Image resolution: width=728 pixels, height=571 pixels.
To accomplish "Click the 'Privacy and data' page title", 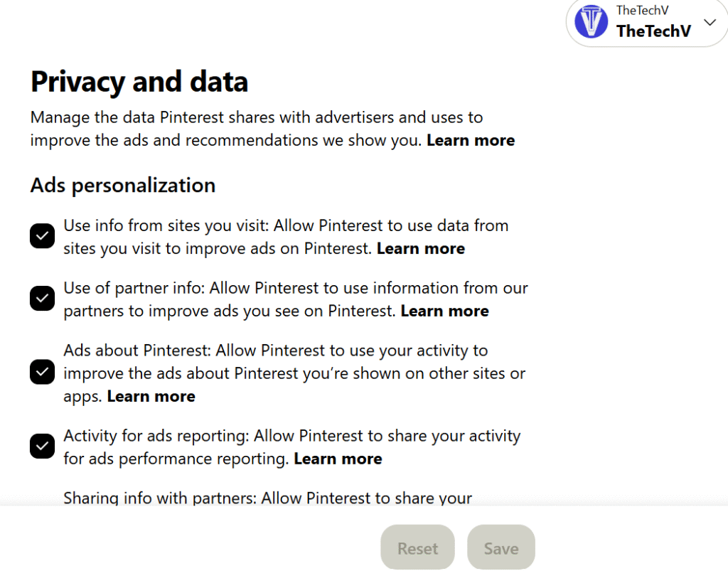I will (139, 82).
